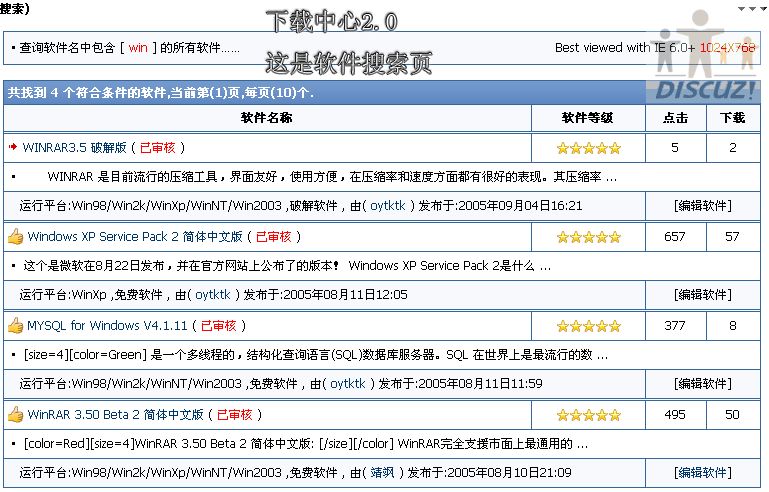The width and height of the screenshot is (769, 492).
Task: Click 编辑软件 for WINRAR3.5 破解版
Action: click(703, 206)
